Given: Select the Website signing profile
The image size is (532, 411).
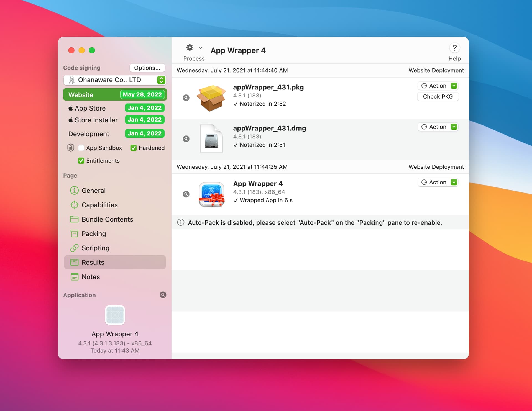Looking at the screenshot, I should pyautogui.click(x=115, y=95).
